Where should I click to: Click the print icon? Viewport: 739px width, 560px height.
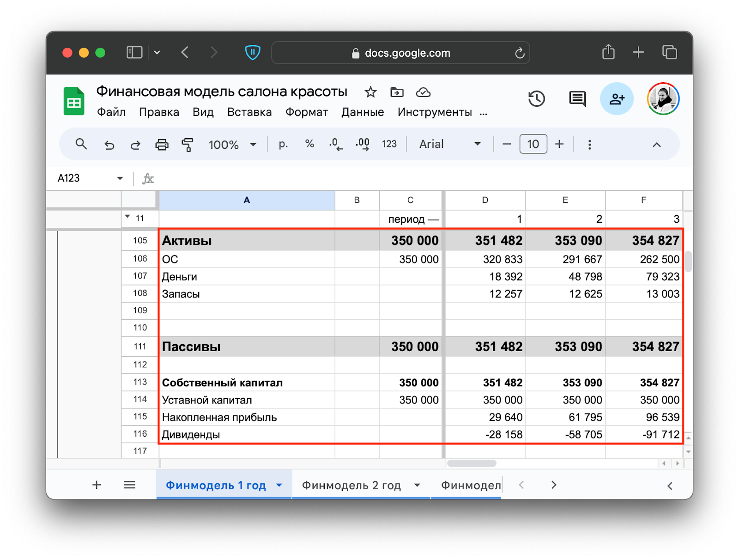click(162, 145)
